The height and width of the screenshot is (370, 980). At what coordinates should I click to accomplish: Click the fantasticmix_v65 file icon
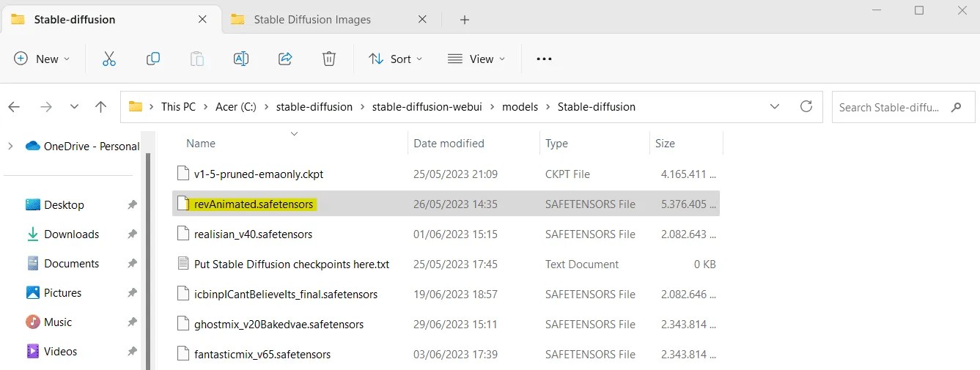(x=183, y=354)
